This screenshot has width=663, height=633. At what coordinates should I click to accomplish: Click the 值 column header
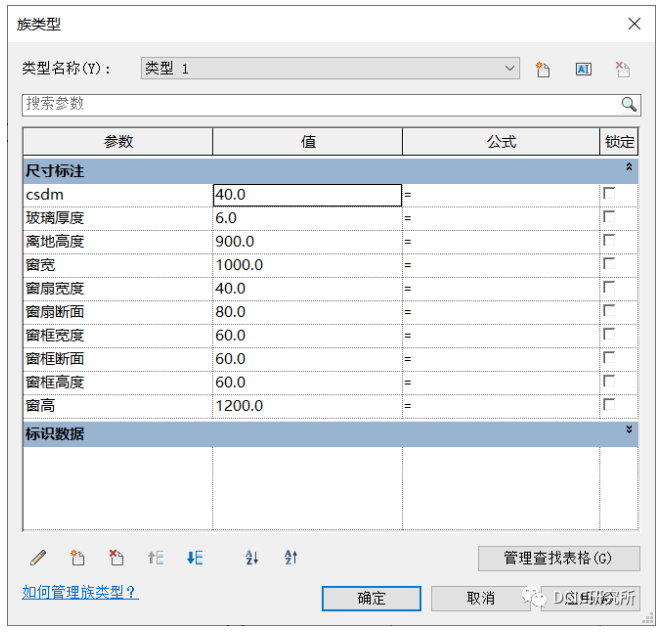[x=307, y=141]
